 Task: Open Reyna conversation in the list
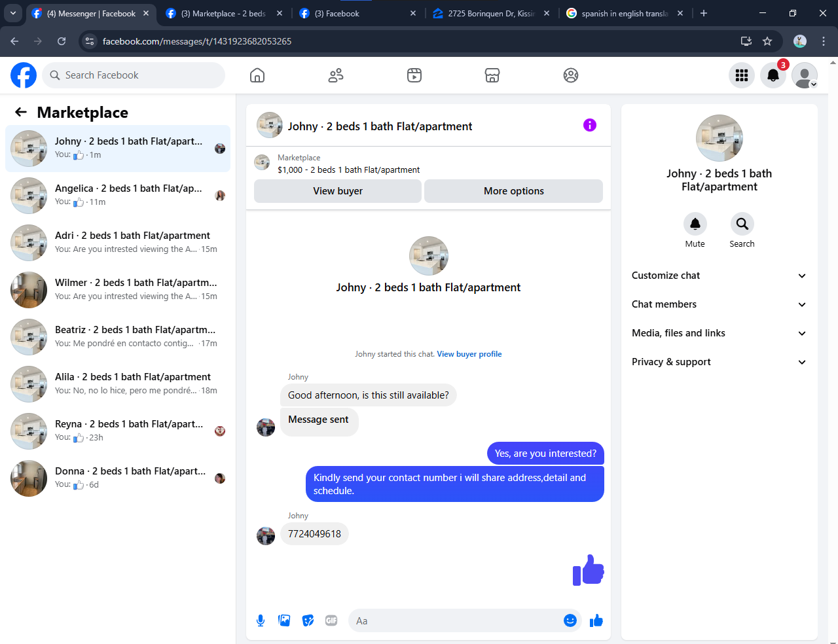point(118,431)
